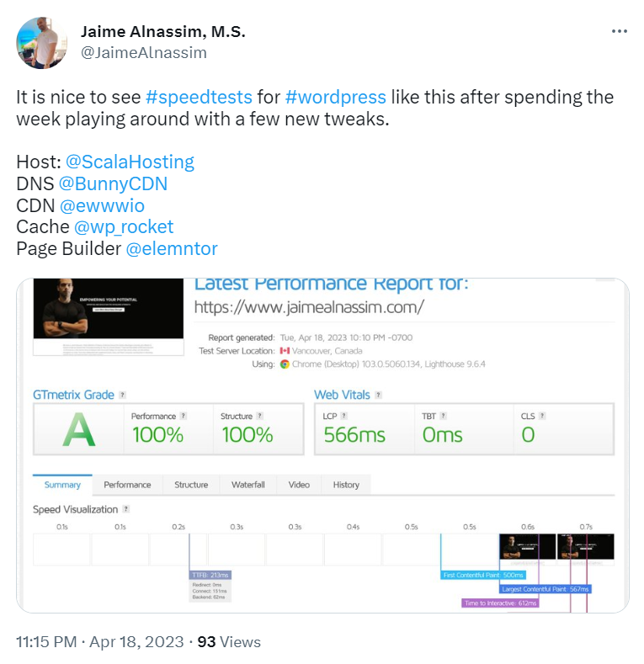Viewport: 644px width, 664px height.
Task: Open the #speedtests hashtag link
Action: (199, 97)
